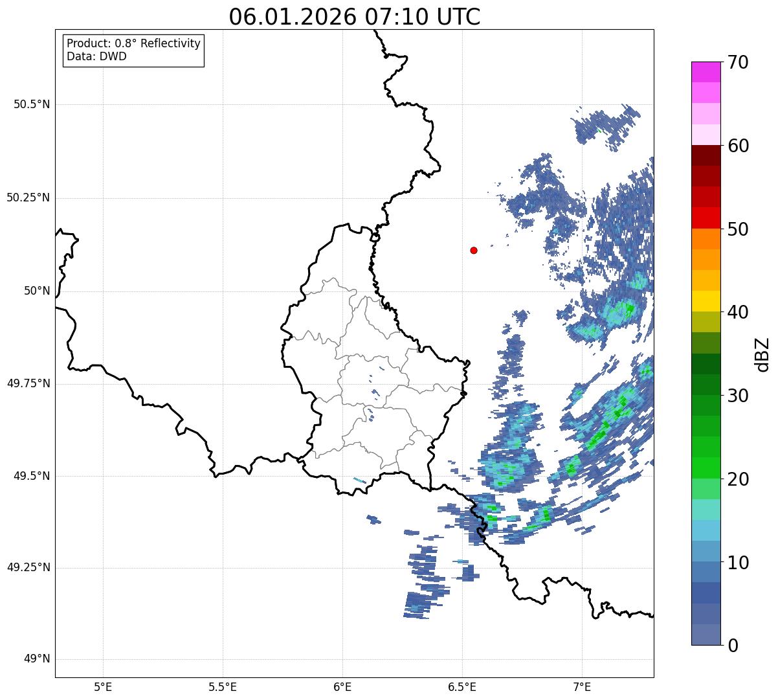Click the 50.25°N latitude label
The image size is (778, 700).
[x=28, y=198]
